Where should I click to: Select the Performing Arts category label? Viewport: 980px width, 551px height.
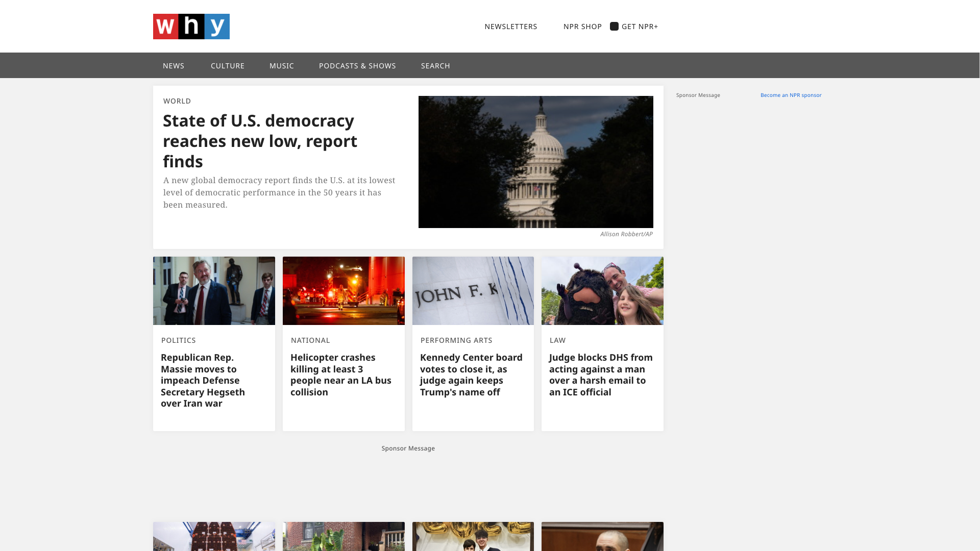[456, 340]
